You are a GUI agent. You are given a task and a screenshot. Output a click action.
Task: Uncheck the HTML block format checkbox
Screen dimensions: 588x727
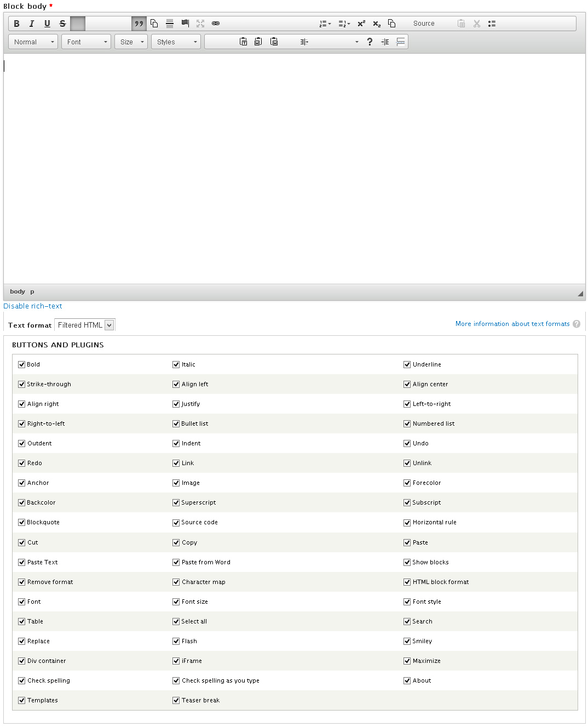click(x=407, y=582)
